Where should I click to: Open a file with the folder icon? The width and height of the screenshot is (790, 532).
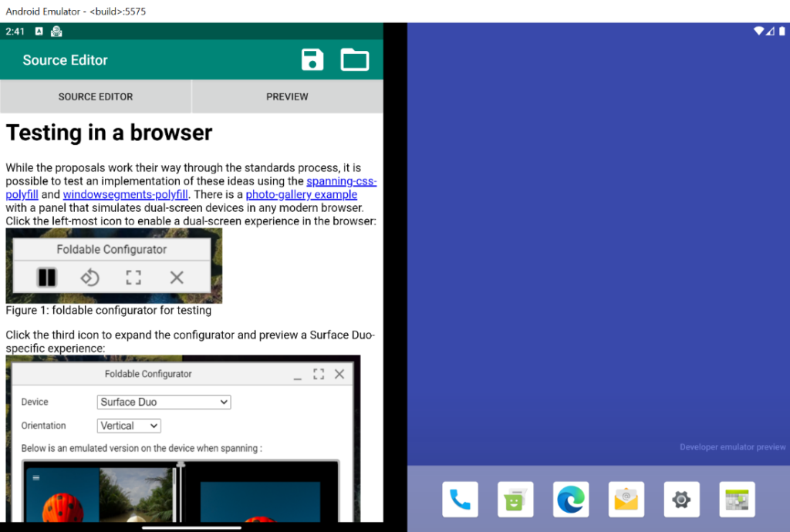[355, 59]
